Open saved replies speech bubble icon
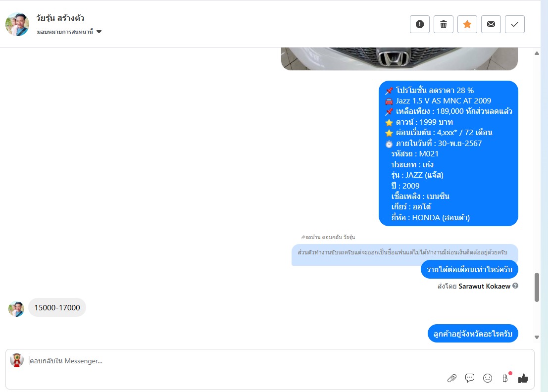 469,378
